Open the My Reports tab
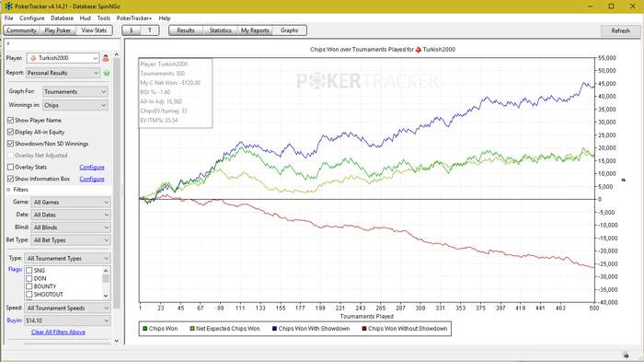 255,30
